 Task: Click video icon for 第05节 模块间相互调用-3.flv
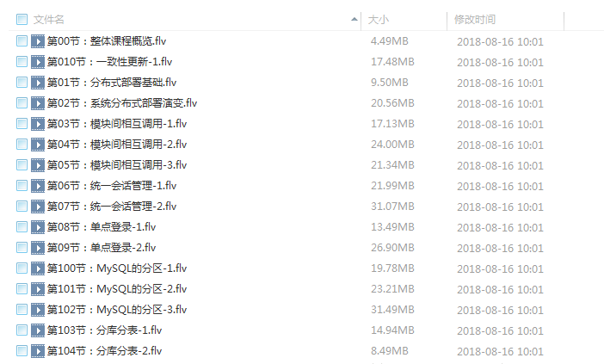pyautogui.click(x=38, y=165)
